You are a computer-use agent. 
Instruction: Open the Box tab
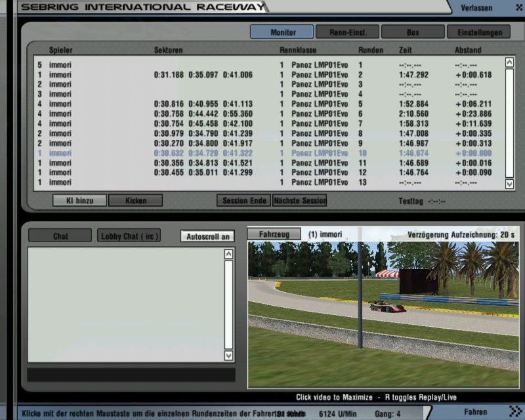coord(412,32)
